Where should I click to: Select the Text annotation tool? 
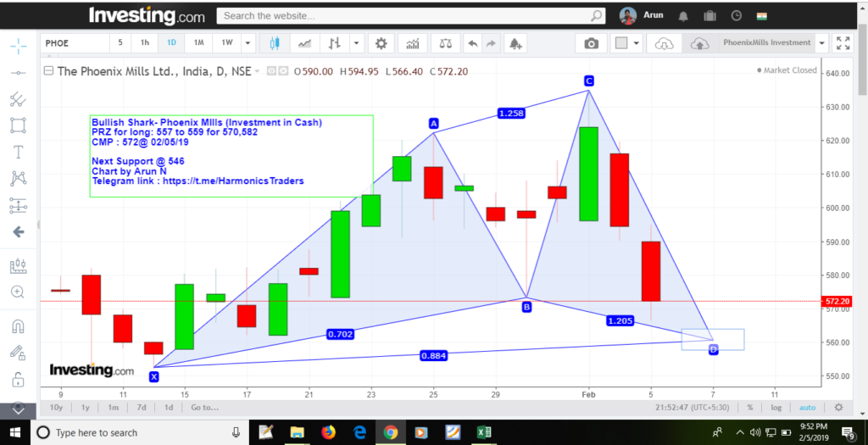click(17, 153)
